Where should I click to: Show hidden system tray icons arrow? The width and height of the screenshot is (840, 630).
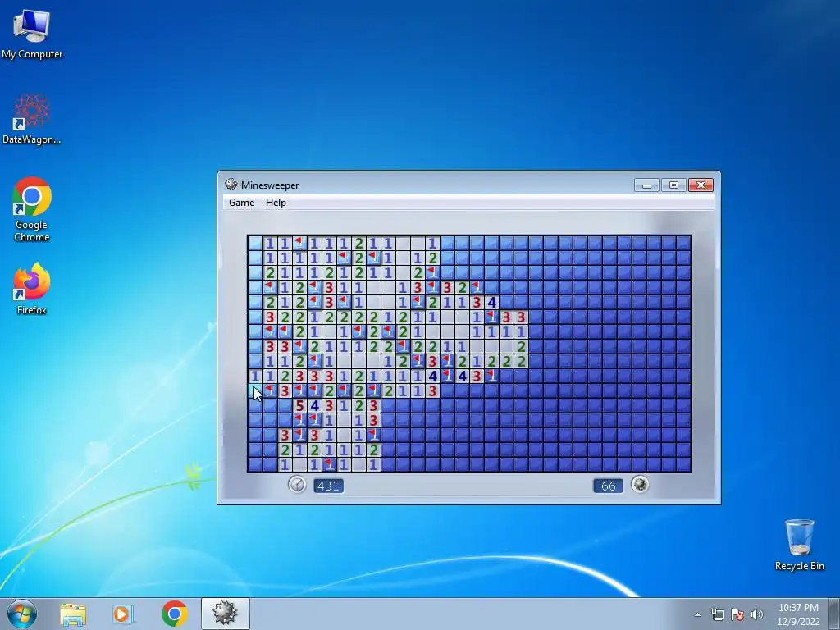click(x=697, y=614)
